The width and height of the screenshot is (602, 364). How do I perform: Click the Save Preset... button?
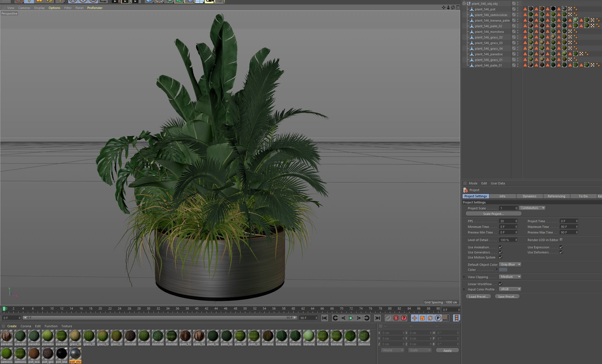pos(507,297)
